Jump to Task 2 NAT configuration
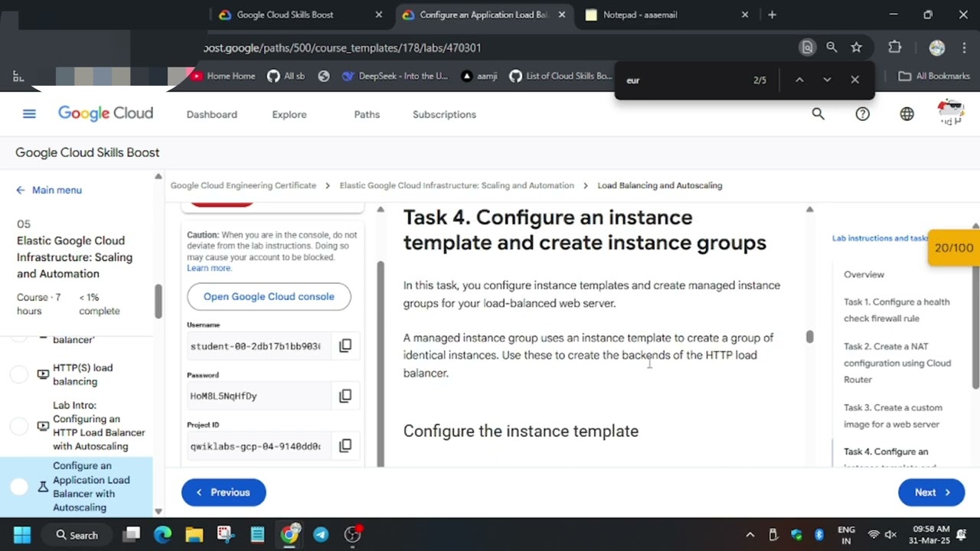Screen dimensions: 980x551 point(897,363)
